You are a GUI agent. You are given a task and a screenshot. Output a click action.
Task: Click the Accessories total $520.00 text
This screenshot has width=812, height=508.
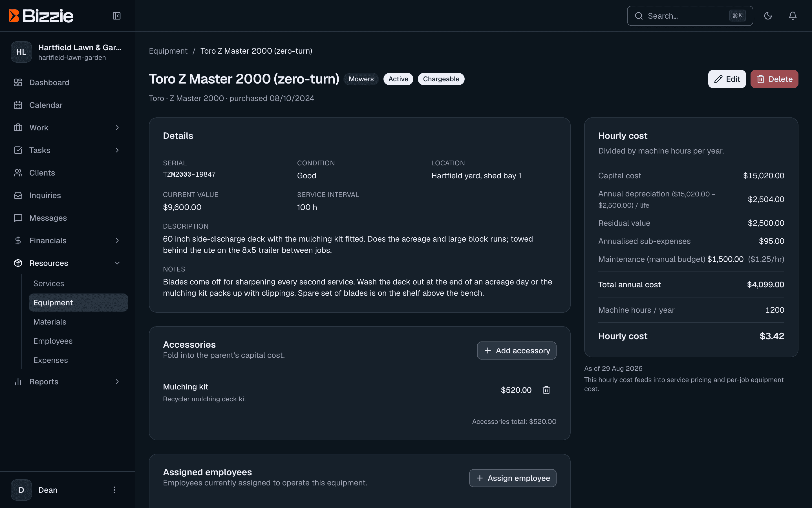pos(514,422)
